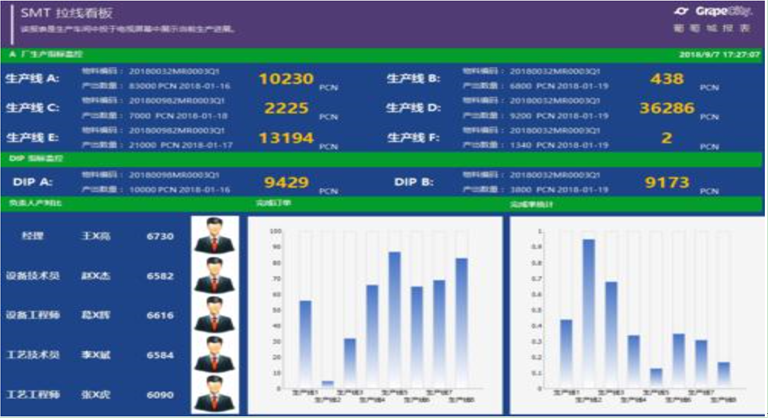
Task: Click the capacity value 6584
Action: pyautogui.click(x=160, y=355)
